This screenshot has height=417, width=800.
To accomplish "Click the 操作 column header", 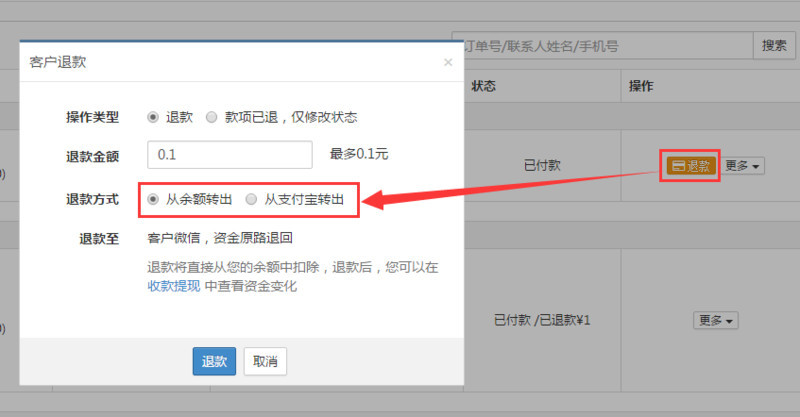I will point(641,87).
